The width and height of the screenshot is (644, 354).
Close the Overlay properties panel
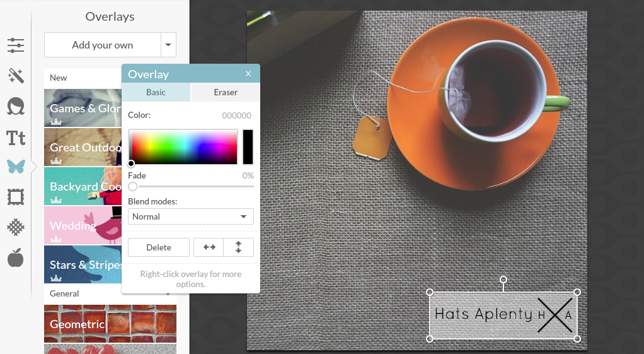[x=248, y=74]
